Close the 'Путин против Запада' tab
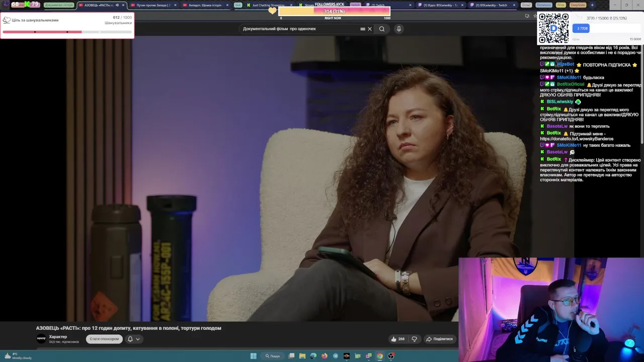The image size is (644, 362). (x=175, y=5)
